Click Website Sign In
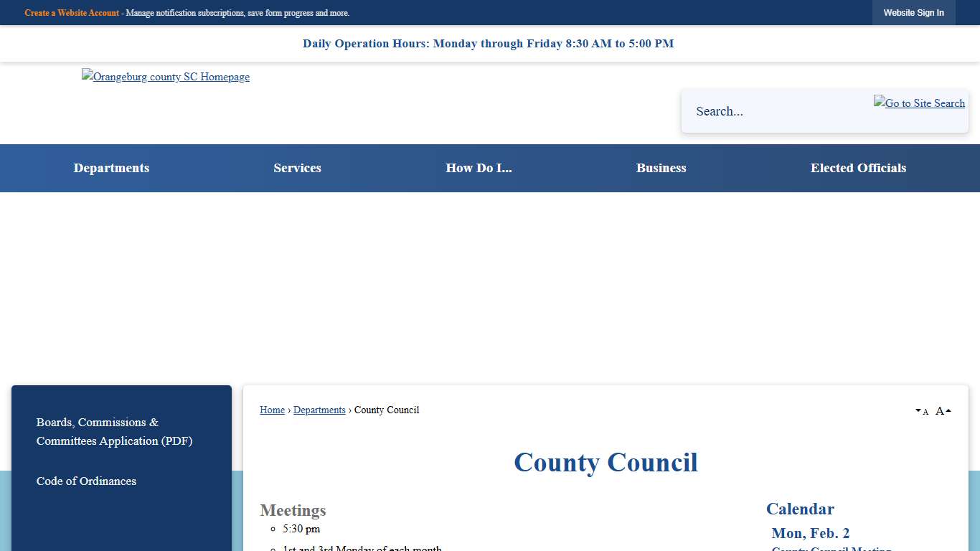Viewport: 980px width, 551px height. 914,12
